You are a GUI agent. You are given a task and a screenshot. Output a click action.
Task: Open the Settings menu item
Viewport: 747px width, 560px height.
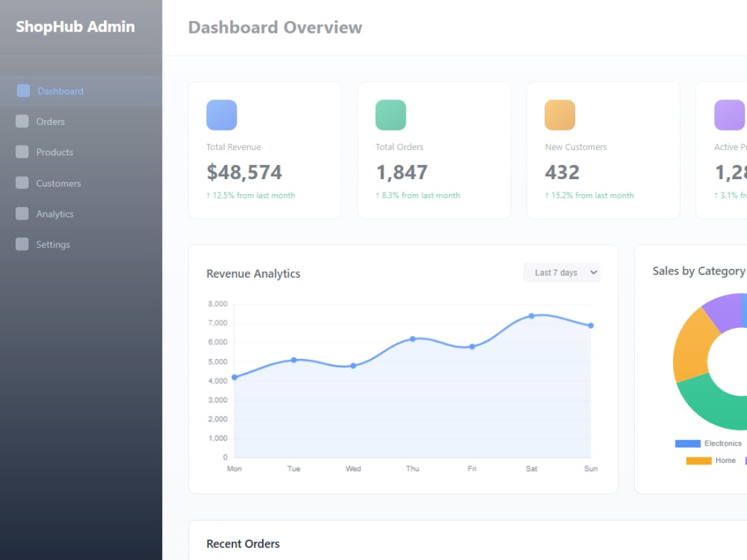click(x=81, y=244)
